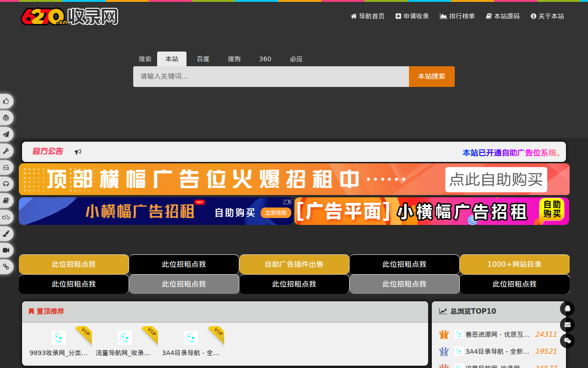Open 关于本站 in top navigation

click(547, 16)
